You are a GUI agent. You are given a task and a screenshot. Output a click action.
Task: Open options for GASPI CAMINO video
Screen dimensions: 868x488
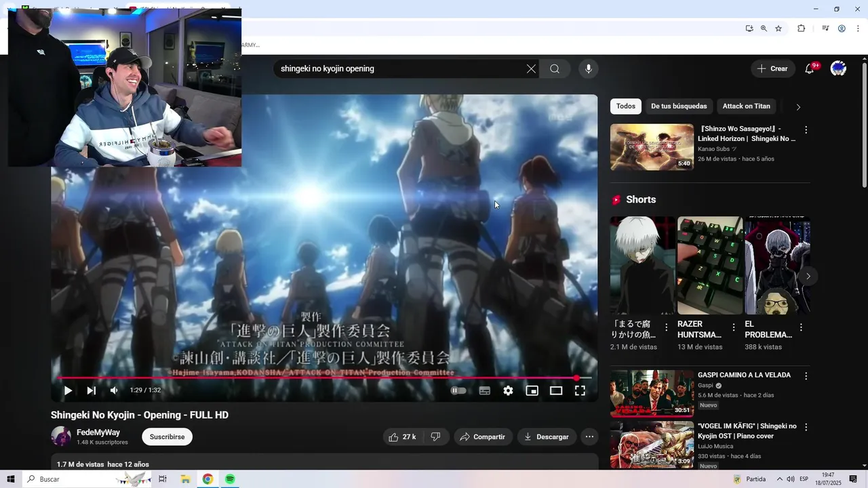click(x=806, y=376)
